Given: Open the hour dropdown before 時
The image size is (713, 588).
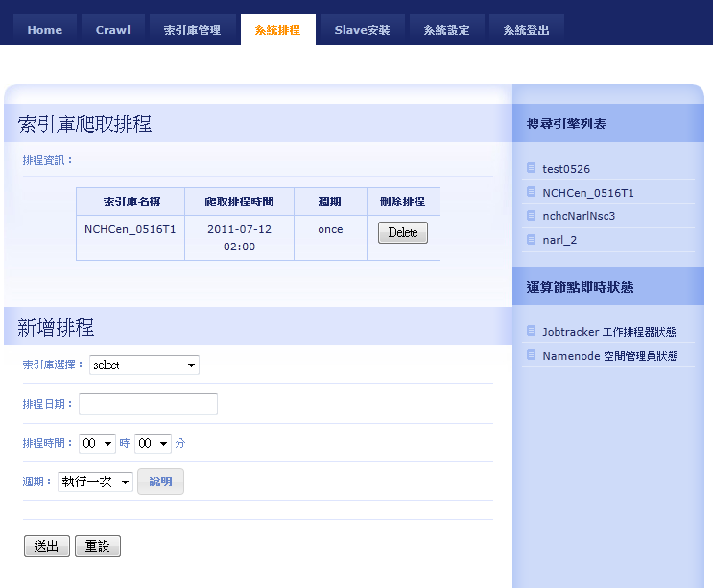Looking at the screenshot, I should tap(97, 443).
